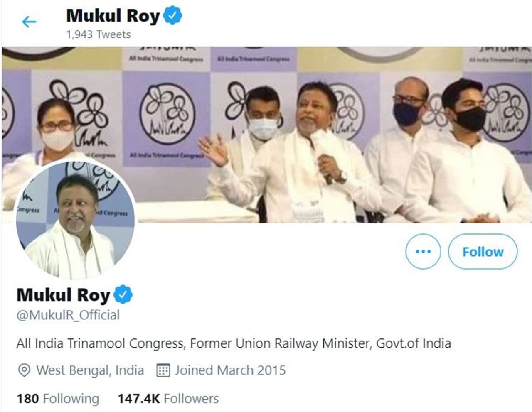The image size is (532, 412).
Task: Open the 180 Following list
Action: [x=58, y=399]
